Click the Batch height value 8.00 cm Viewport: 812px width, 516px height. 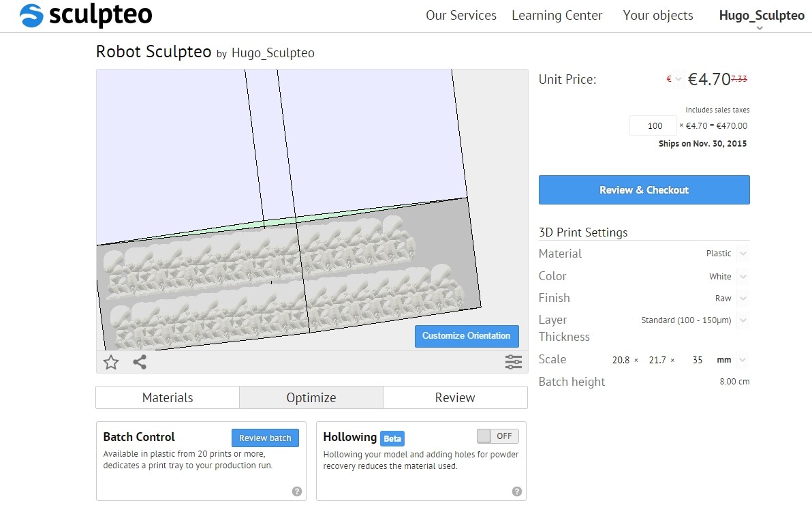click(x=734, y=381)
